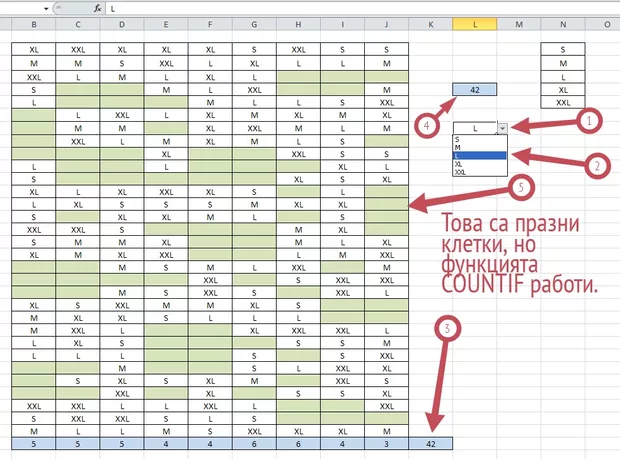Select column C header
The height and width of the screenshot is (459, 620).
(x=78, y=25)
